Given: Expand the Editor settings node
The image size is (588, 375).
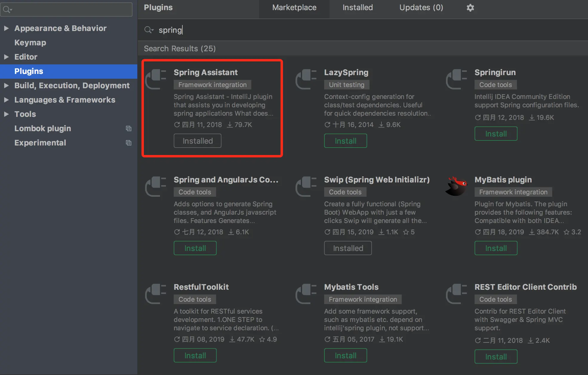Looking at the screenshot, I should [x=6, y=57].
